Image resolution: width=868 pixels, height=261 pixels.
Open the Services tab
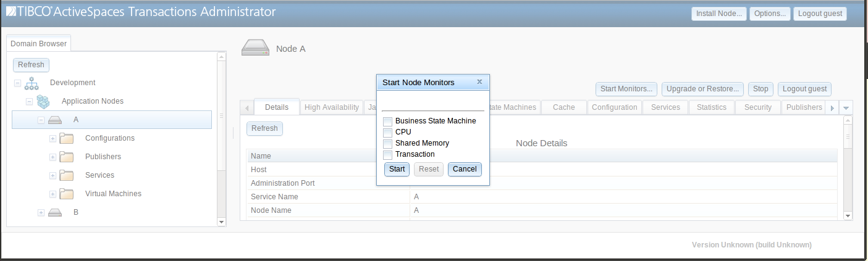coord(665,107)
